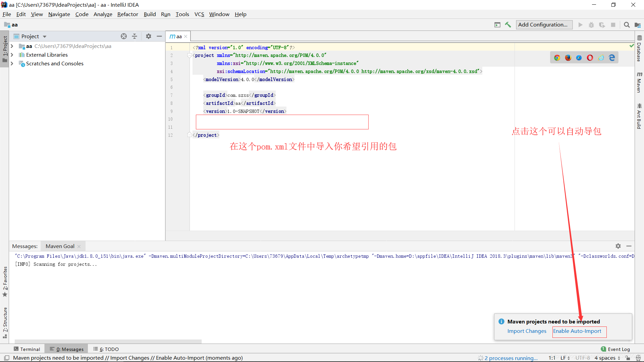The width and height of the screenshot is (644, 362).
Task: Toggle the read-only lock icon in the status bar
Action: [x=628, y=358]
